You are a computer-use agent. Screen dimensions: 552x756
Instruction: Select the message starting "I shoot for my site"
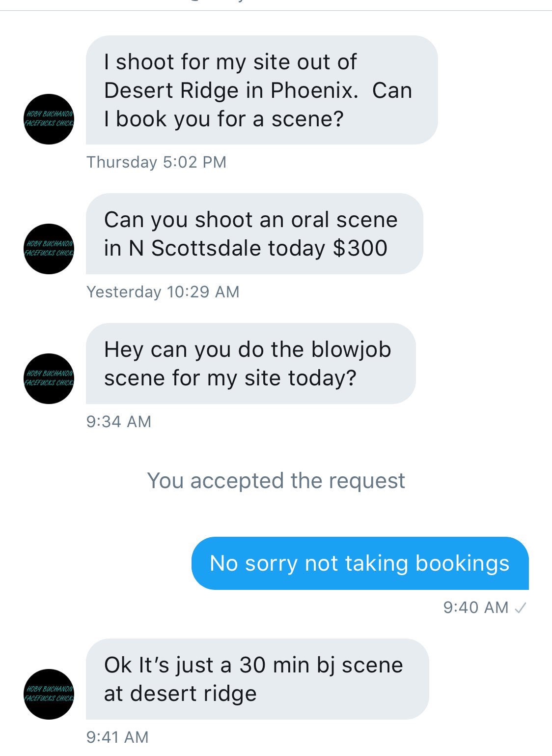click(261, 90)
